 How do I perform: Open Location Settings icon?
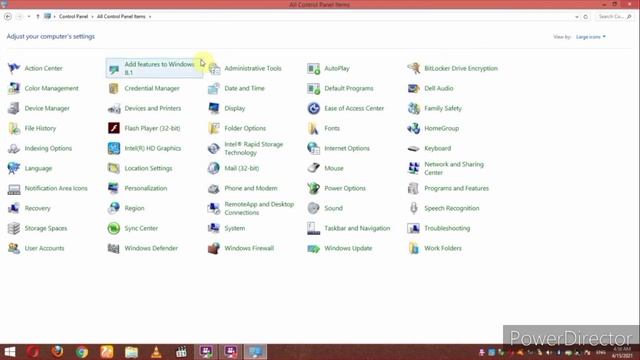pyautogui.click(x=113, y=168)
